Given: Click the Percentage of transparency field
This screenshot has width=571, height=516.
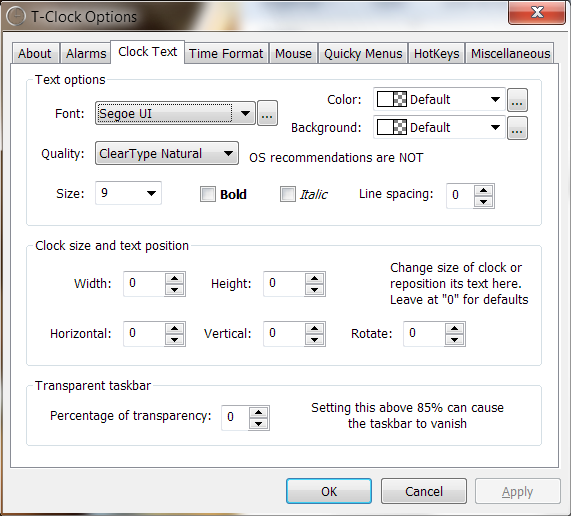Looking at the screenshot, I should (x=235, y=417).
